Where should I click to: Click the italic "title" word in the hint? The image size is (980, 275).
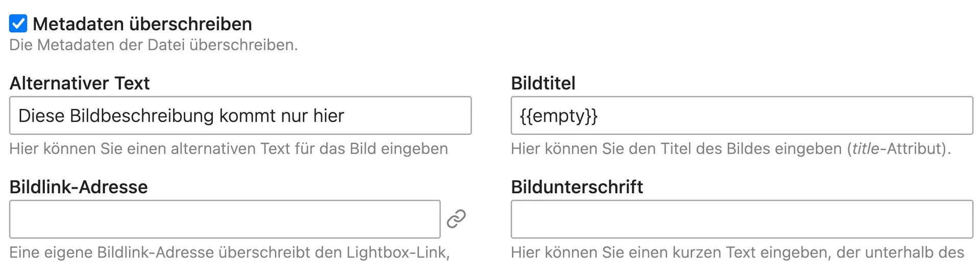(866, 149)
